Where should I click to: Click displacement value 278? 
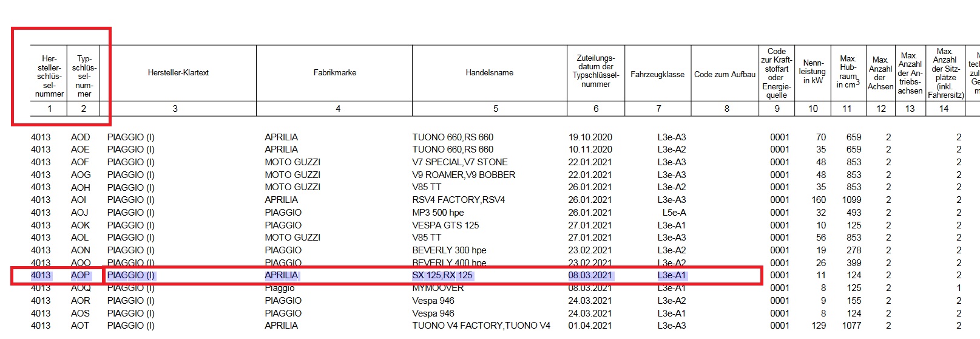tap(854, 250)
